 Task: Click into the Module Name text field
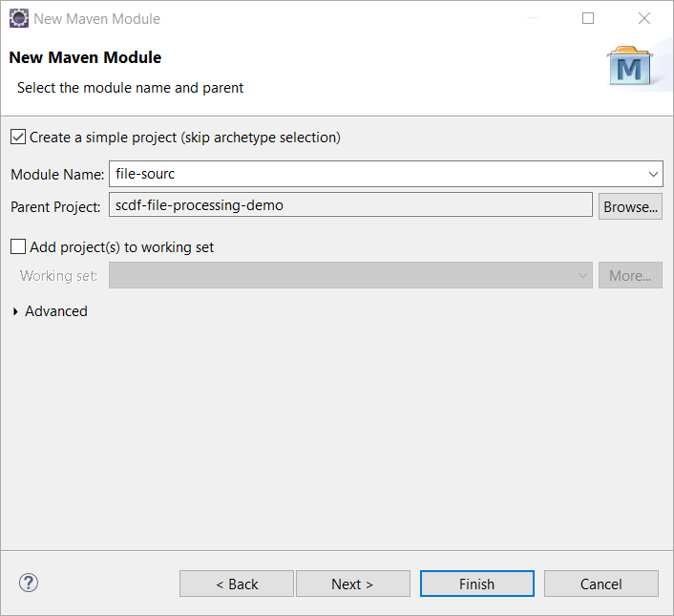[377, 174]
